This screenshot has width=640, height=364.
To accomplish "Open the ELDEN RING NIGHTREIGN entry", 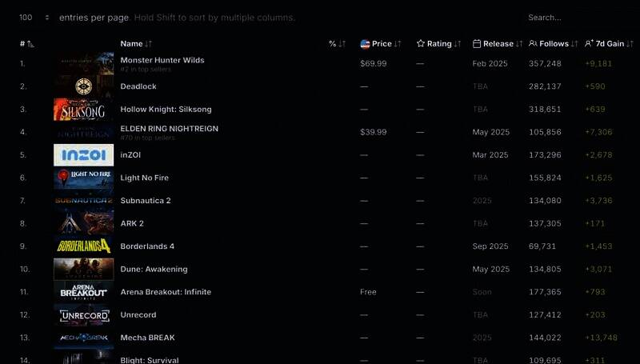I will pos(169,129).
